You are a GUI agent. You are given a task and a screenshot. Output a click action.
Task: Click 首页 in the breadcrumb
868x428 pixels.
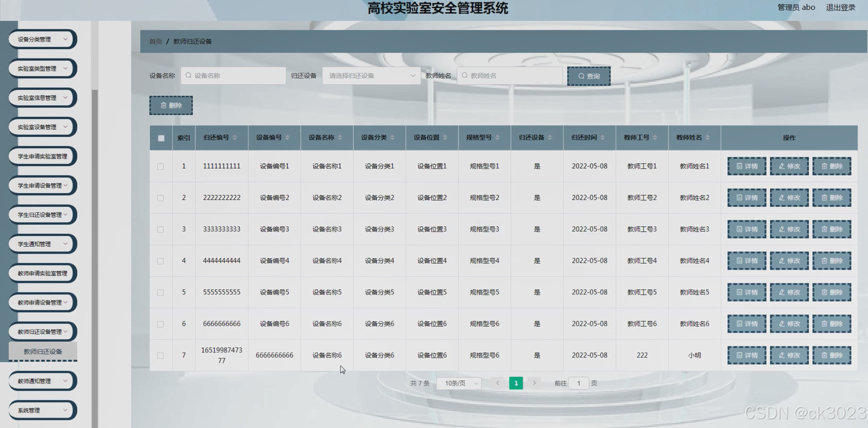coord(156,42)
